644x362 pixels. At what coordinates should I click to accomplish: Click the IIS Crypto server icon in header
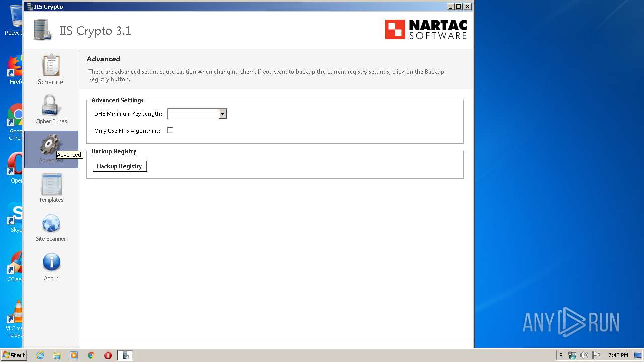click(x=43, y=30)
